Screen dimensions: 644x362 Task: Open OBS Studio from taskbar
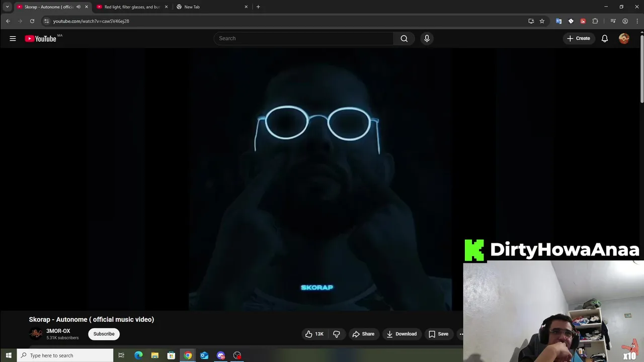click(x=237, y=355)
